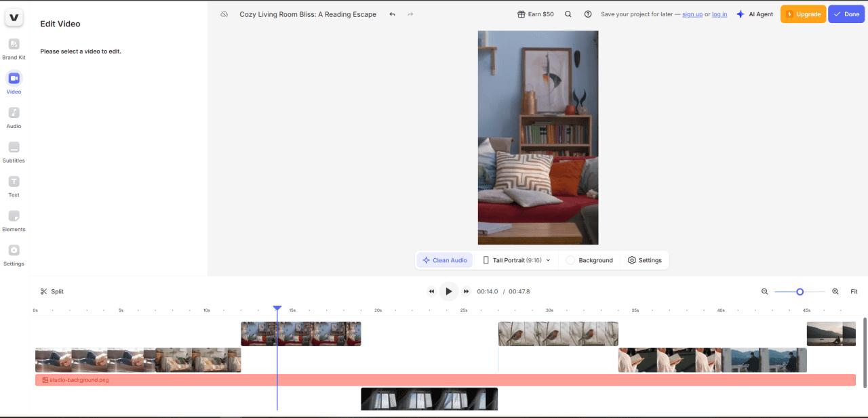Switch to the Video tab in sidebar
The image size is (868, 418).
pyautogui.click(x=14, y=82)
